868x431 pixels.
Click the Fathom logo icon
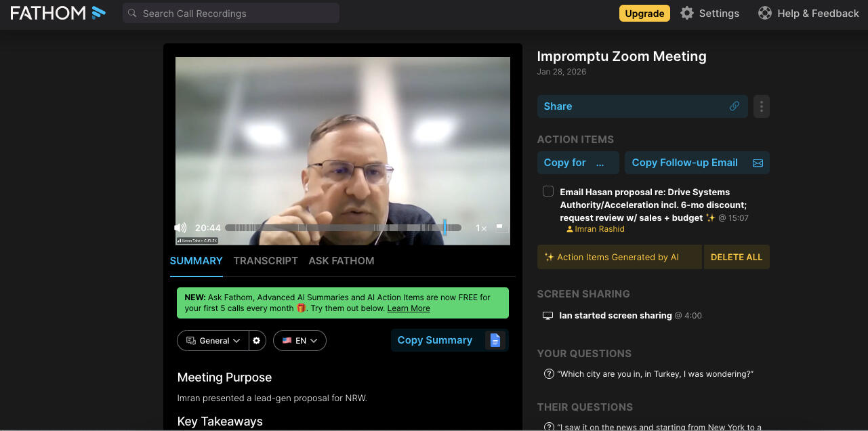tap(99, 12)
